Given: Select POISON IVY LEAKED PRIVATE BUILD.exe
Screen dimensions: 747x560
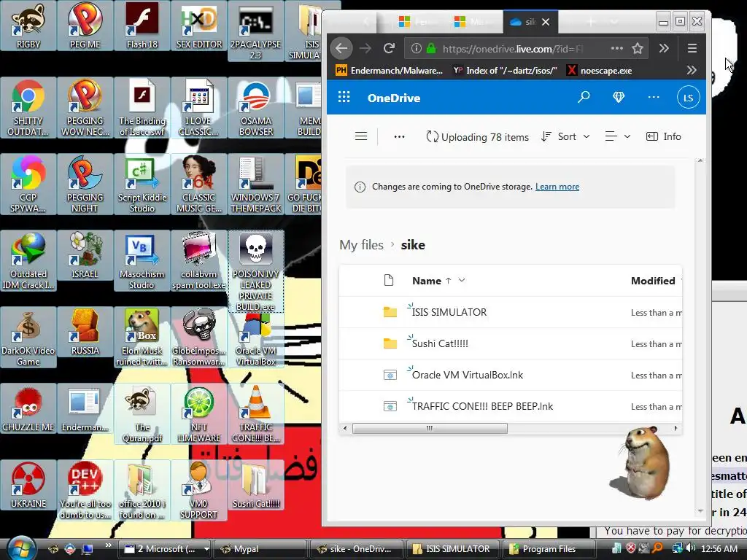Looking at the screenshot, I should [256, 271].
